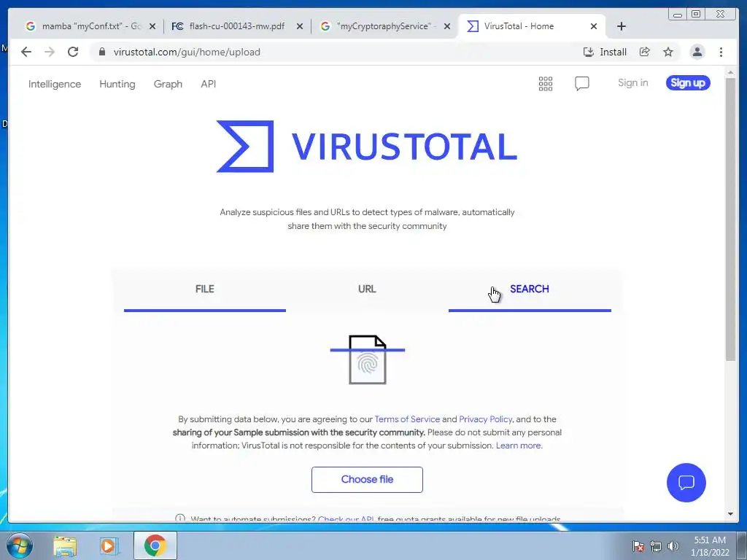Click the volume speaker tray icon

click(x=673, y=547)
